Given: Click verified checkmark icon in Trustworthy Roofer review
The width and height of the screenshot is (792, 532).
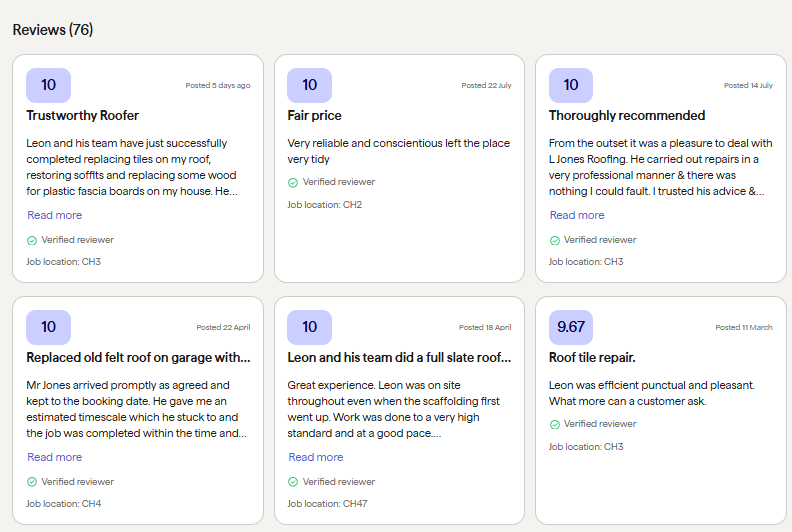Looking at the screenshot, I should [32, 240].
